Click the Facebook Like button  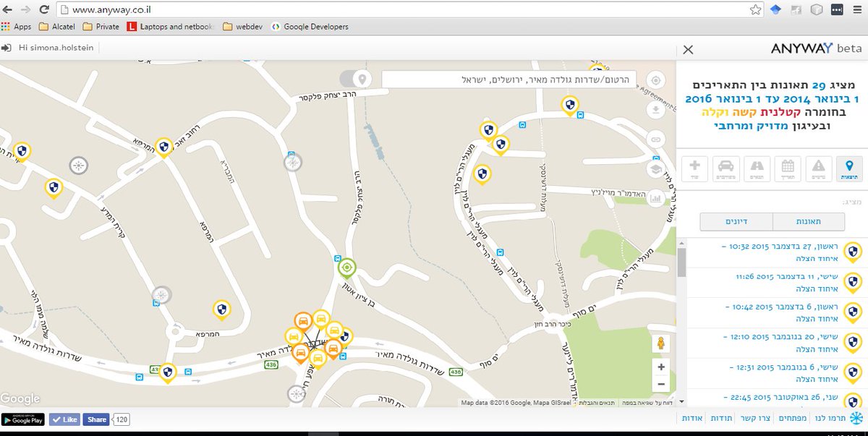point(64,419)
